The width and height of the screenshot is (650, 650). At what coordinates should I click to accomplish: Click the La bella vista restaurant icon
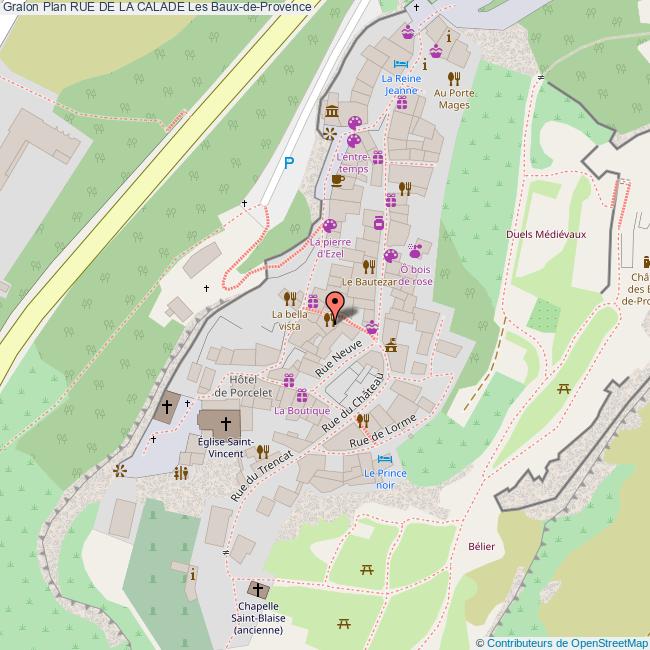(x=290, y=297)
